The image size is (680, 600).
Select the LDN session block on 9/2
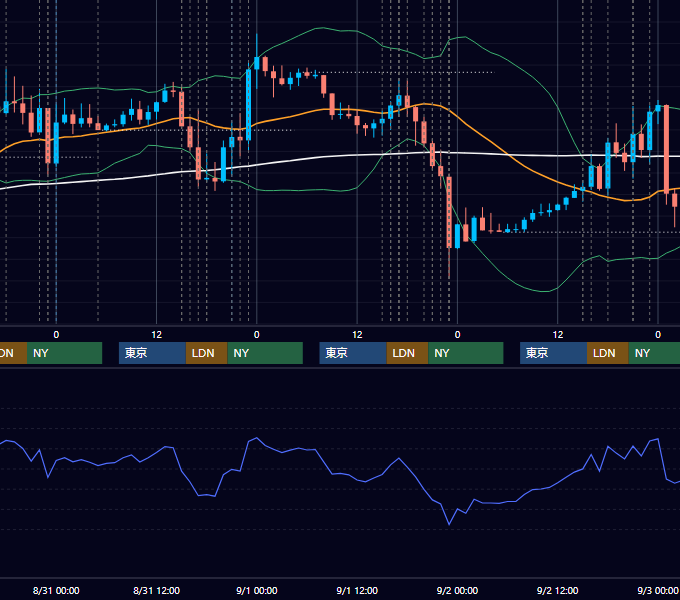[608, 353]
